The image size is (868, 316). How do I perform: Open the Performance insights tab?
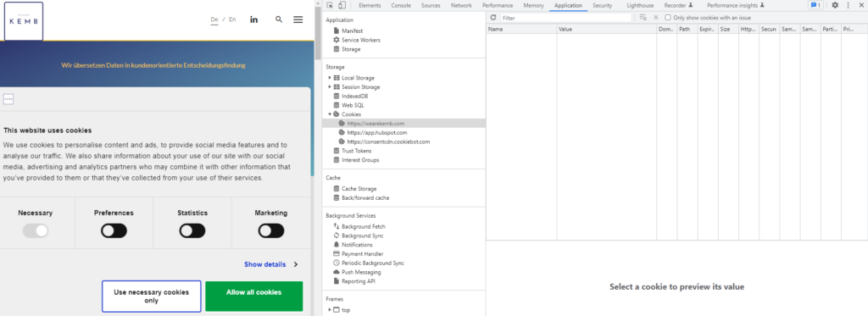[735, 5]
